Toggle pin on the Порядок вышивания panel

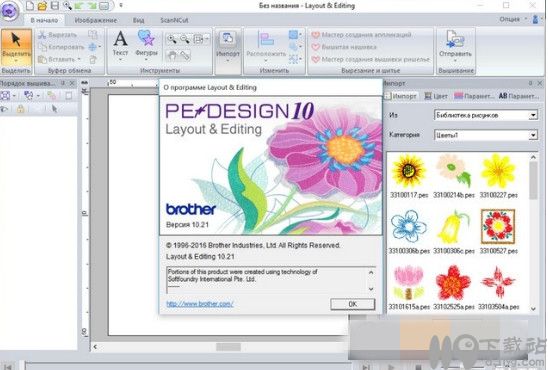(x=63, y=84)
